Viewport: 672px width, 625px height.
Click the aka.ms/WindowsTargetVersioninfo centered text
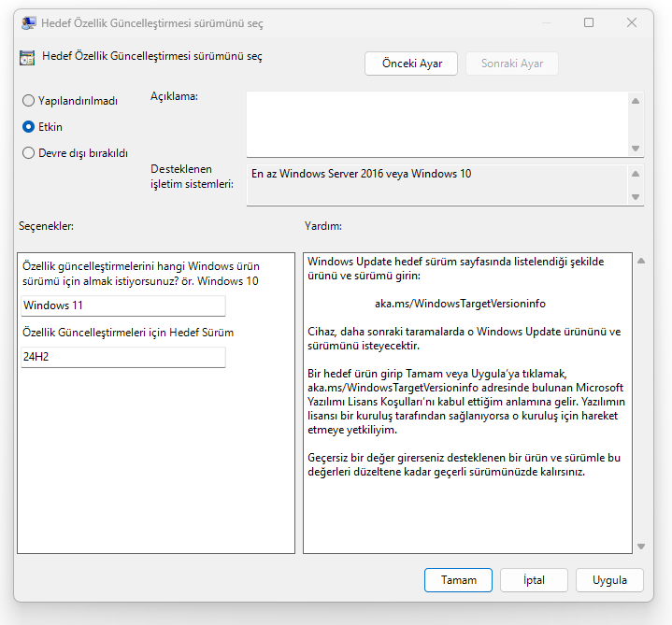coord(460,304)
